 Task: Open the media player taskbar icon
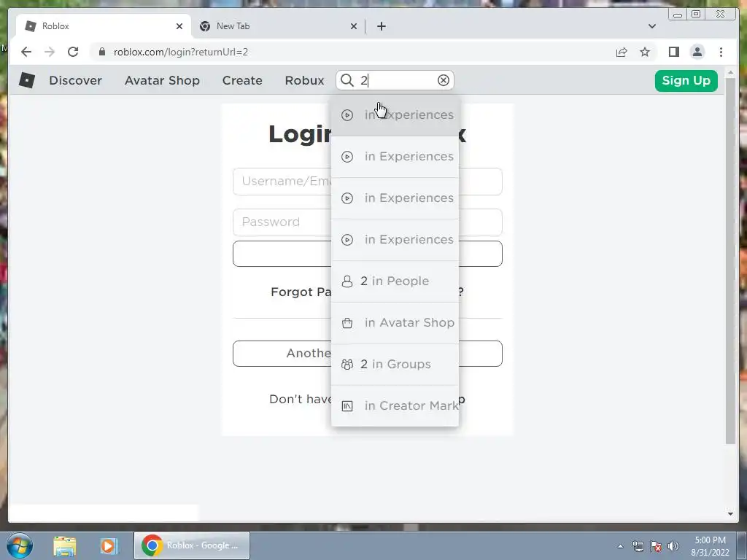(108, 545)
